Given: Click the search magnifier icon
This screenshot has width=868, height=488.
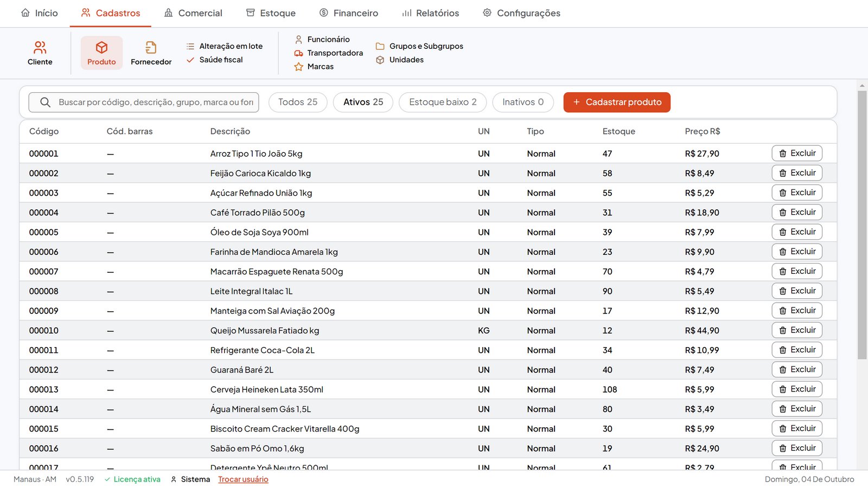Looking at the screenshot, I should coord(46,102).
